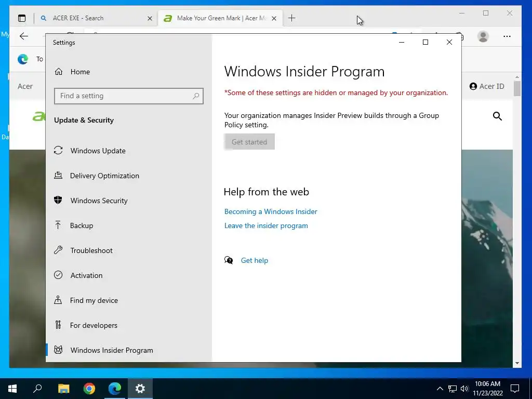532x399 pixels.
Task: Open Edge Settings and more menu
Action: (507, 36)
